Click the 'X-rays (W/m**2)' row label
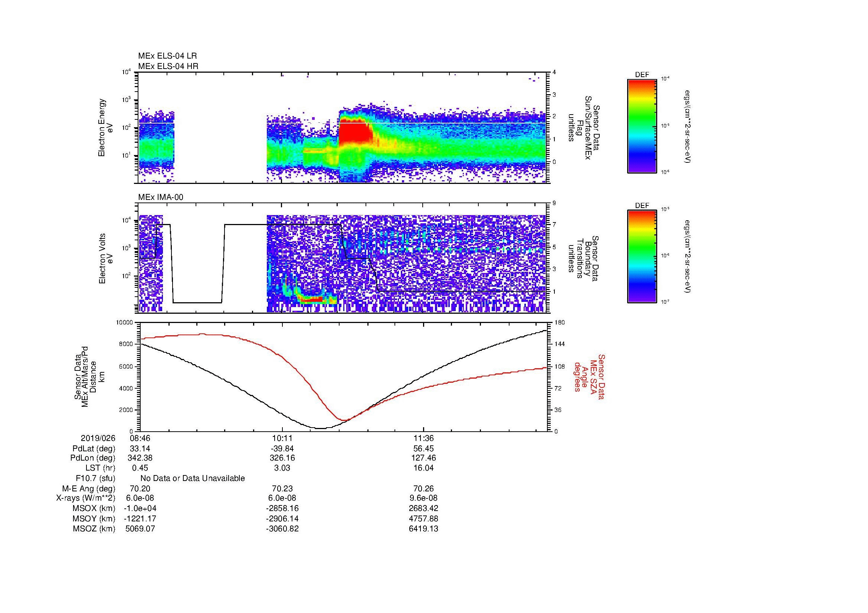 coord(86,498)
